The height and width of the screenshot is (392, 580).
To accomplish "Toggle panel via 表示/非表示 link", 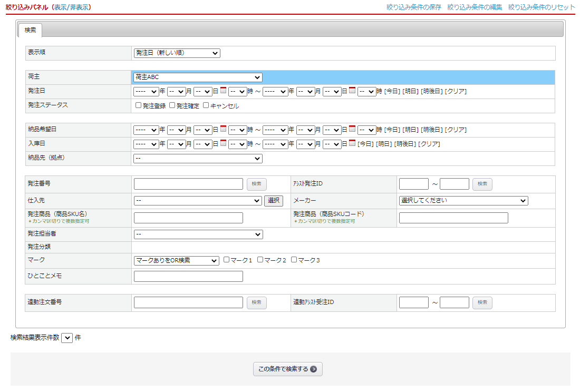I will point(72,7).
